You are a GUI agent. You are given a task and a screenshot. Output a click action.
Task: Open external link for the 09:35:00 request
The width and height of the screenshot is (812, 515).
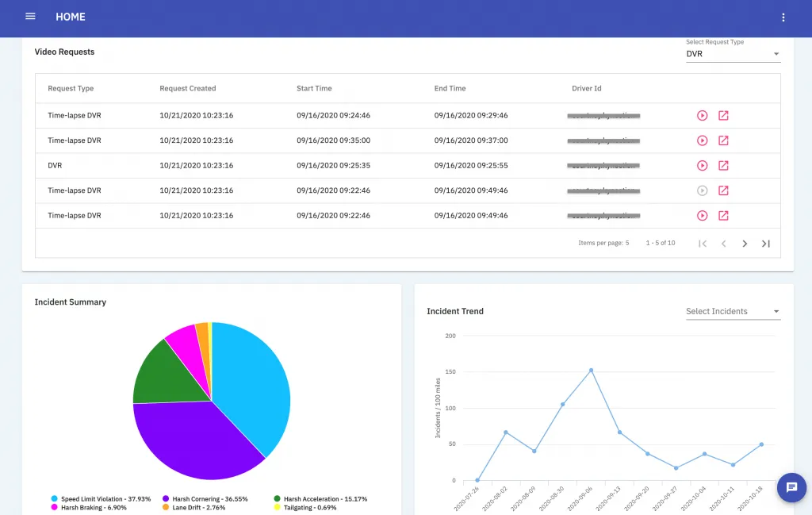coord(723,140)
